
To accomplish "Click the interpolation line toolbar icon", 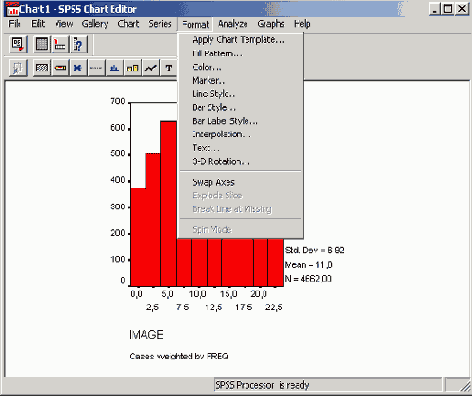I will click(151, 68).
